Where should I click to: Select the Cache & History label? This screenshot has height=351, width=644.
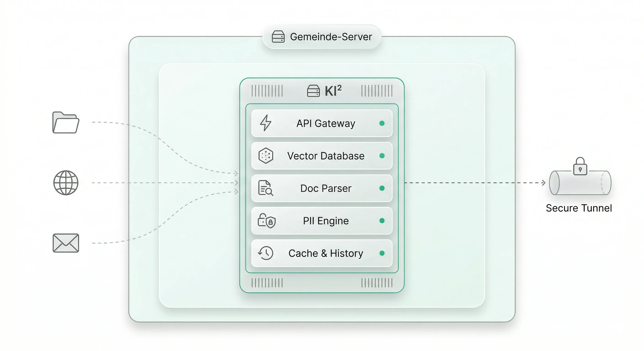(x=325, y=253)
